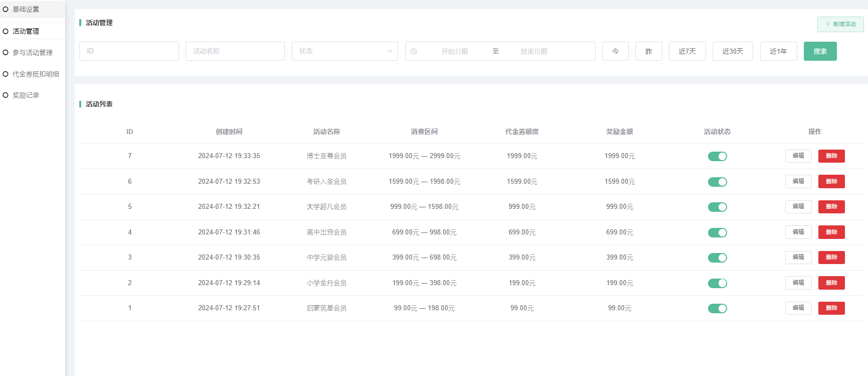
Task: Turn off status switch for 启蒙筑基会员
Action: coord(717,309)
